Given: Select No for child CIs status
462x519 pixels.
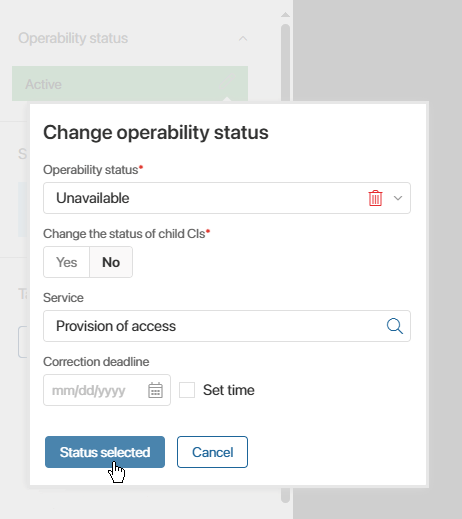Looking at the screenshot, I should [111, 262].
